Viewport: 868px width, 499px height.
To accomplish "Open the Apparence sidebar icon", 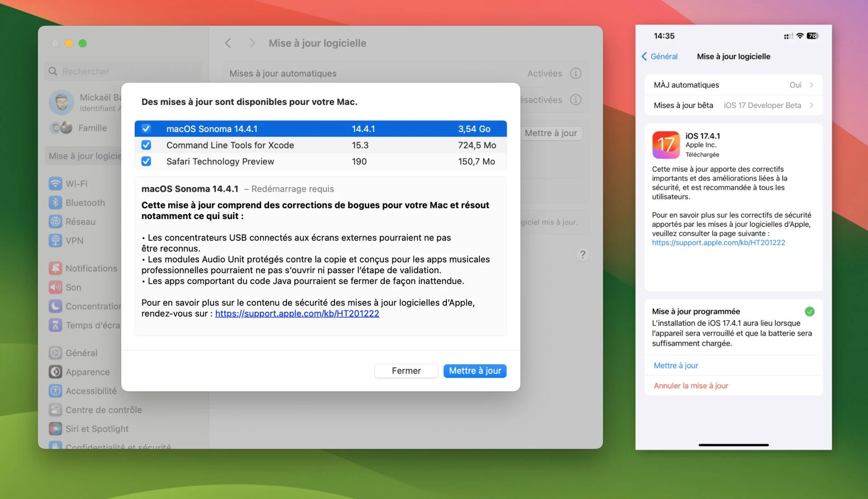I will tap(55, 372).
